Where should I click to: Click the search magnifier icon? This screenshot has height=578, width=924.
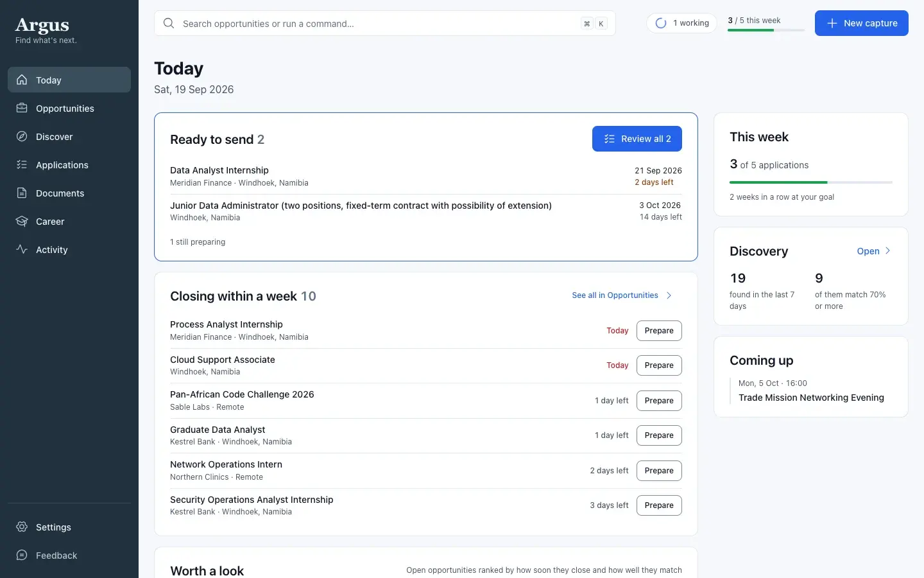tap(169, 23)
